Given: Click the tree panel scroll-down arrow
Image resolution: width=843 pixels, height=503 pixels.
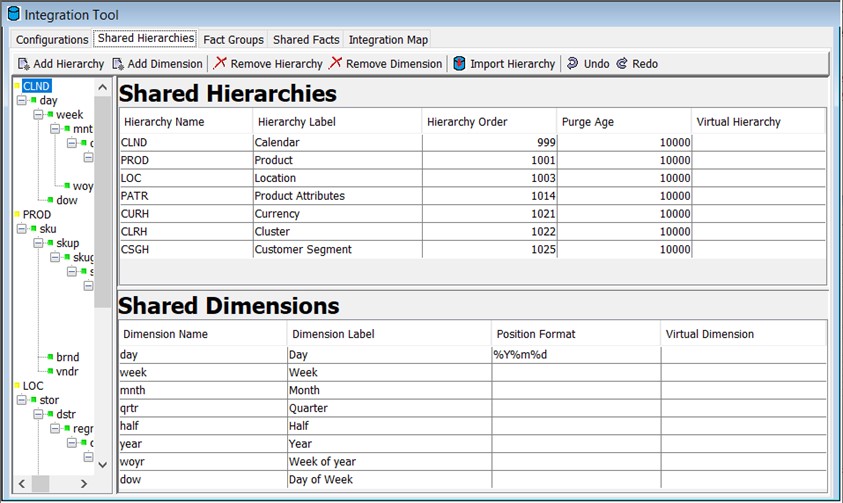Looking at the screenshot, I should [103, 464].
